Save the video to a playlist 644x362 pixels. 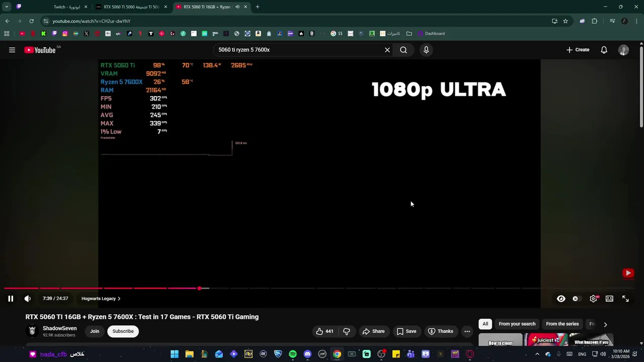point(407,331)
